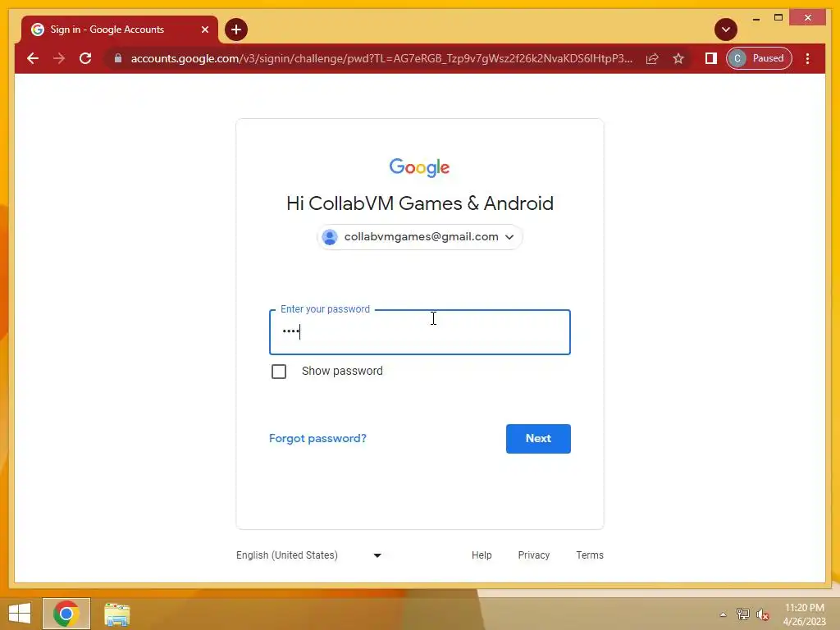
Task: Open the English (United States) language dropdown
Action: (309, 555)
